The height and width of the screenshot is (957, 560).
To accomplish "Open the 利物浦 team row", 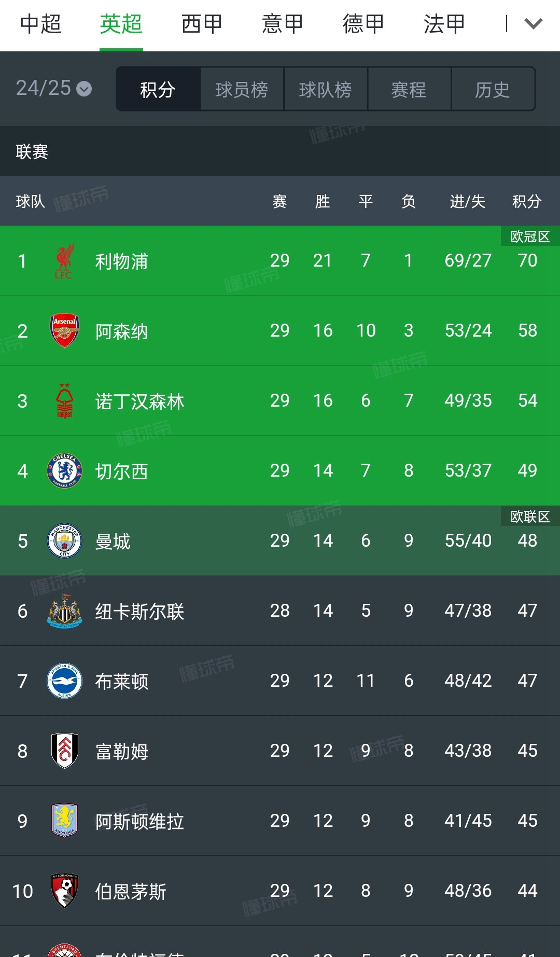I will [x=280, y=260].
